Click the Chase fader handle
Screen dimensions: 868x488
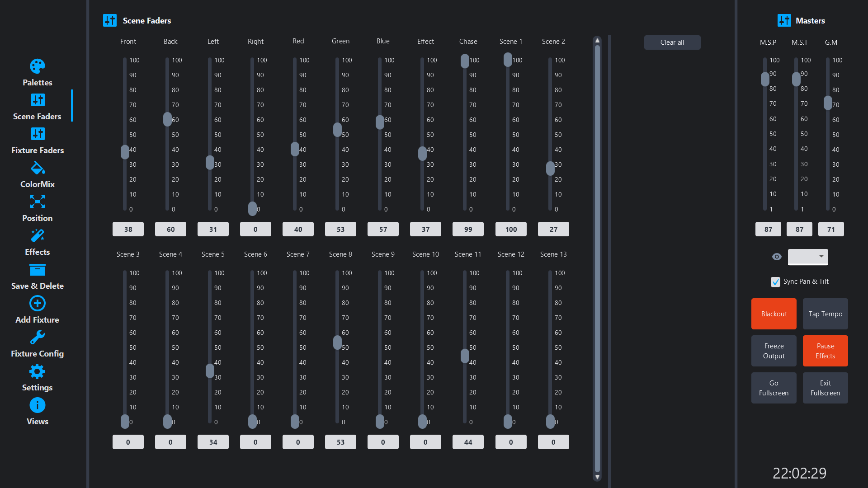pyautogui.click(x=465, y=61)
